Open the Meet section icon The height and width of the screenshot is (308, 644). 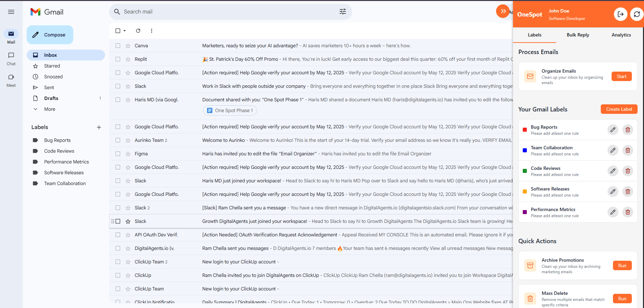(x=11, y=77)
